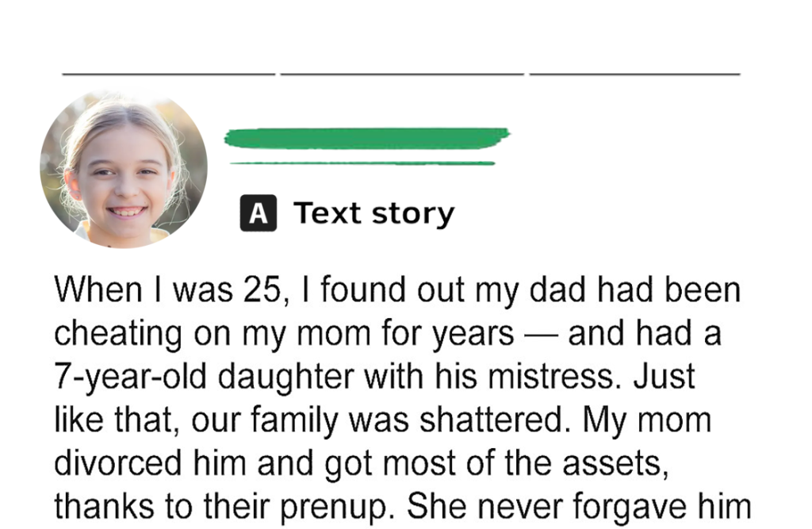Open the green scribbled-out username

[366, 138]
